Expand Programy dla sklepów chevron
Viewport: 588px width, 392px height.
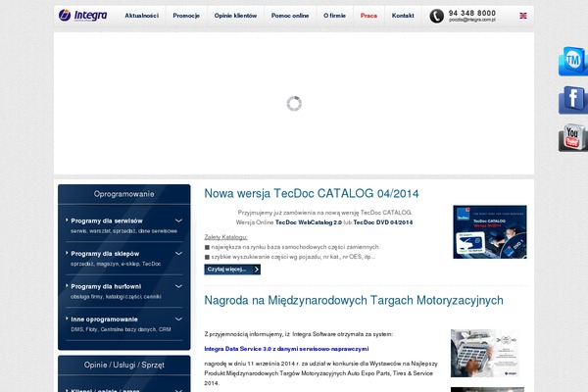[179, 254]
